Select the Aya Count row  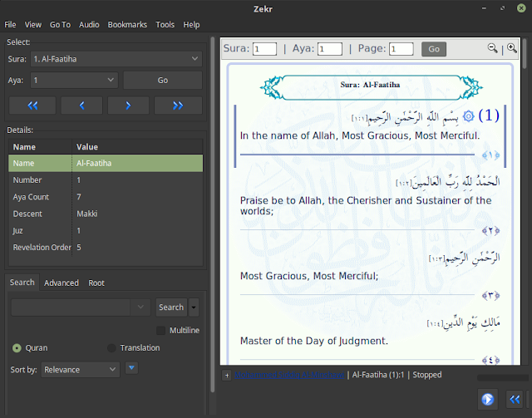106,197
